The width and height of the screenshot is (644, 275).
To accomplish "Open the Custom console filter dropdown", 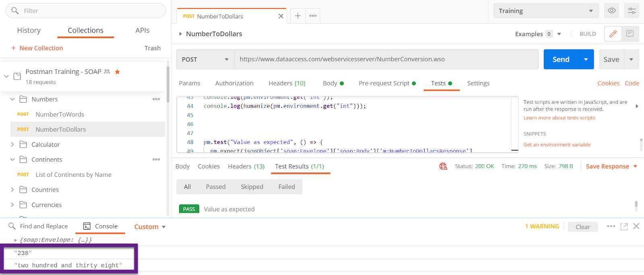I will click(x=150, y=227).
